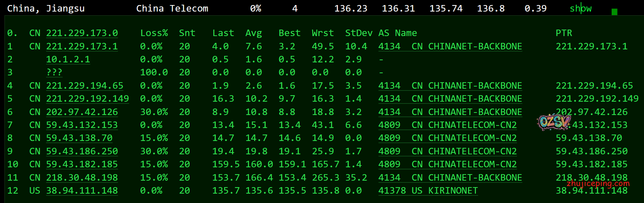Click the zhujiceping.com watermark text

(598, 184)
